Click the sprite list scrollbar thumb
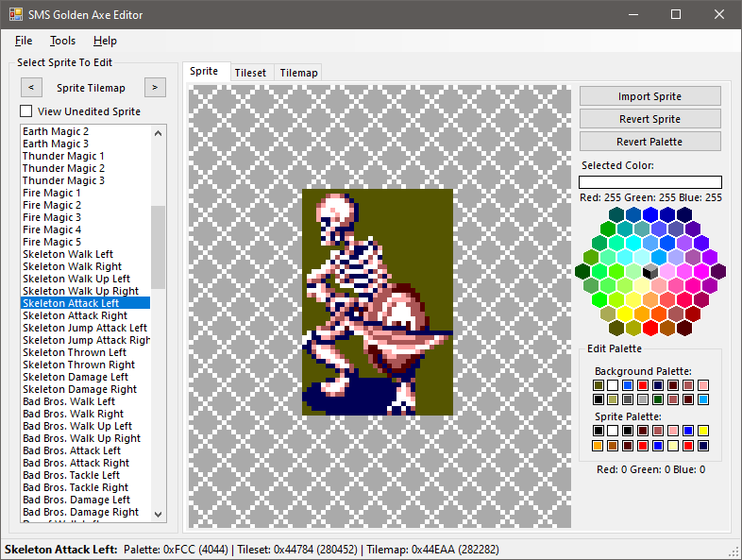Viewport: 742px width, 560px height. click(x=158, y=247)
